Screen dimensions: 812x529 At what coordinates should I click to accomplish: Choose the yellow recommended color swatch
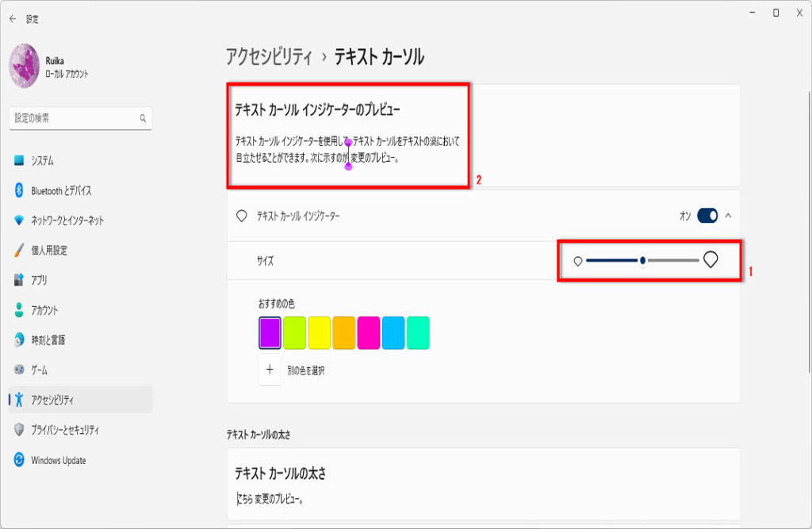click(319, 332)
